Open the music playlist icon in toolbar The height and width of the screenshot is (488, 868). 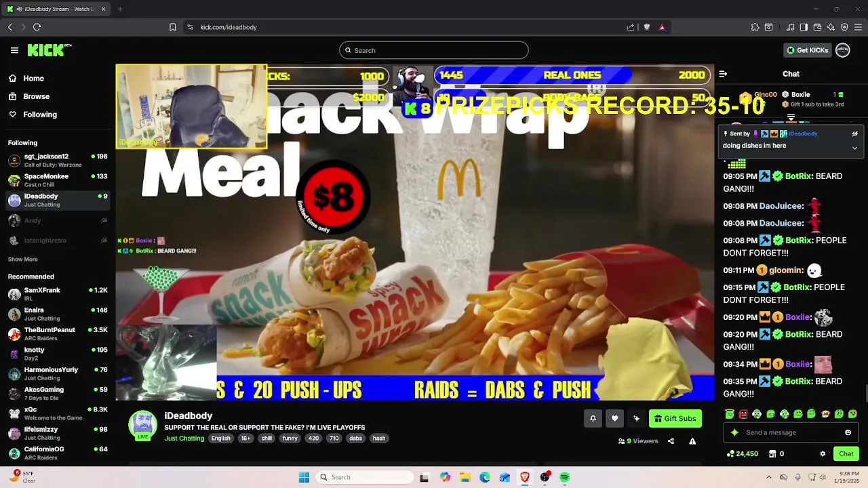coord(791,27)
